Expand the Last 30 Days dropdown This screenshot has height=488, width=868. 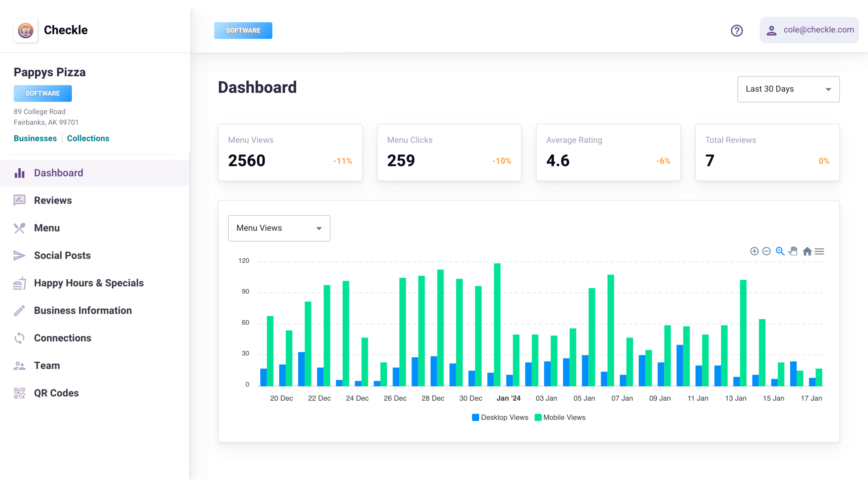tap(788, 89)
